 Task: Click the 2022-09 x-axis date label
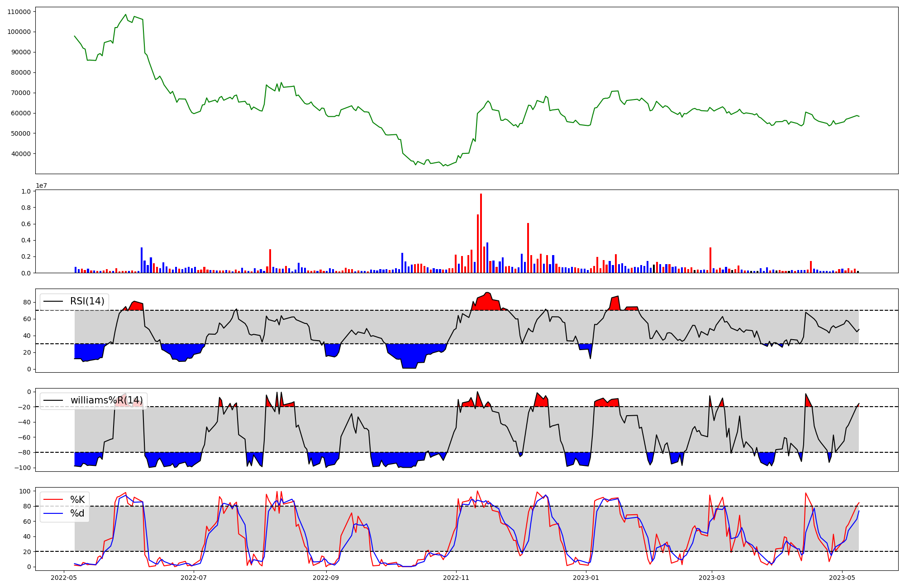[x=326, y=578]
